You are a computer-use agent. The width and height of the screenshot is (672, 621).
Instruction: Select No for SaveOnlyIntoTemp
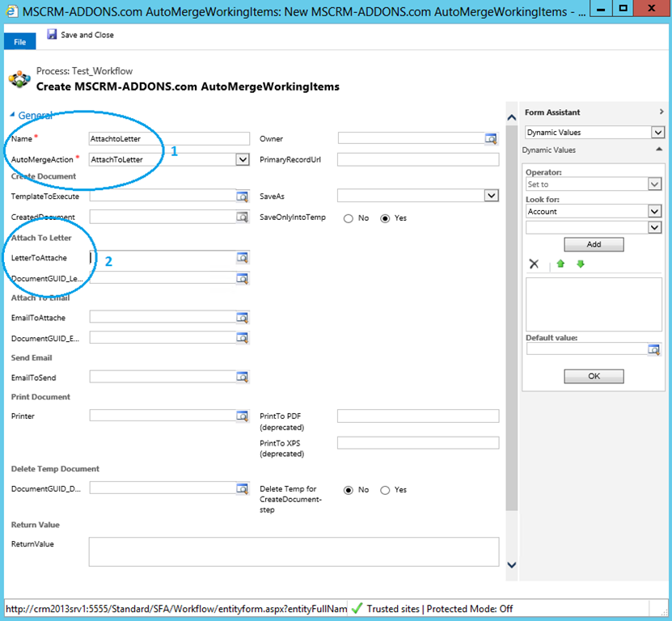[x=349, y=218]
